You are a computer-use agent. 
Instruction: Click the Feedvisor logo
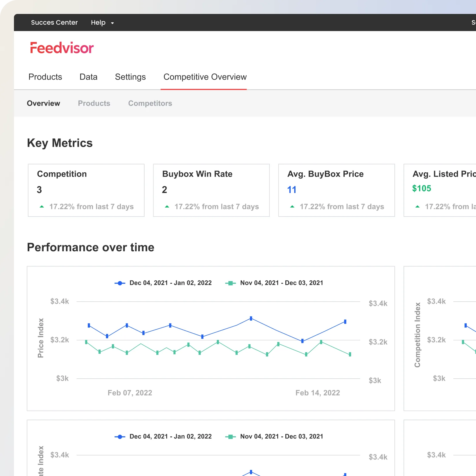[x=62, y=48]
